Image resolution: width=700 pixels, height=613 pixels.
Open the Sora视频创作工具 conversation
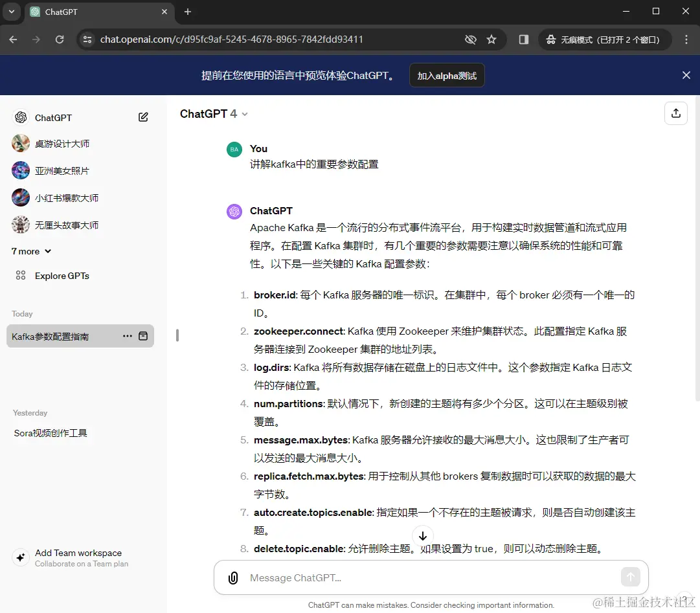[51, 433]
